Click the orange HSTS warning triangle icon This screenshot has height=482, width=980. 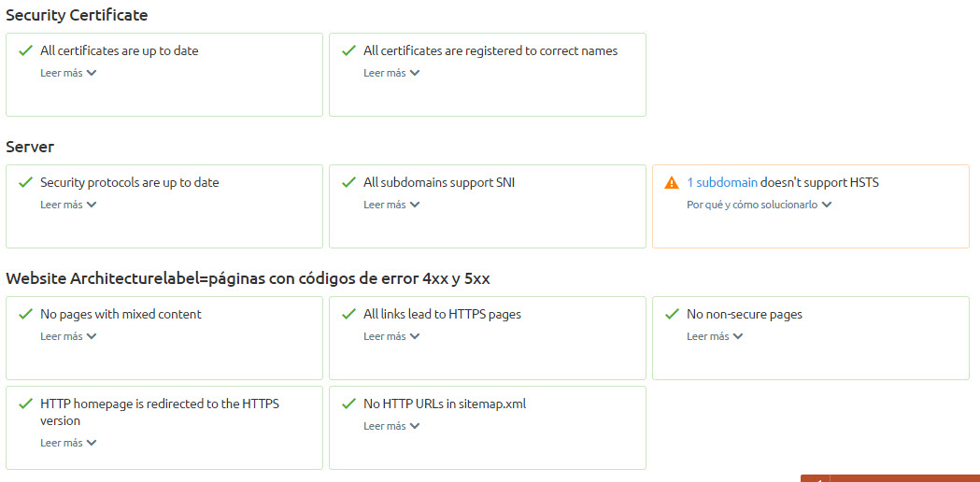[x=672, y=182]
